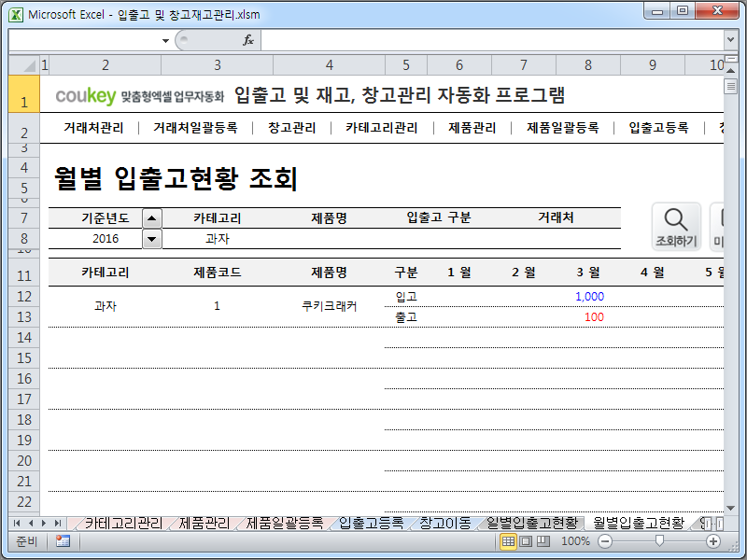Go to next sheet tab arrow
Screen dimensions: 747x560
tap(44, 524)
